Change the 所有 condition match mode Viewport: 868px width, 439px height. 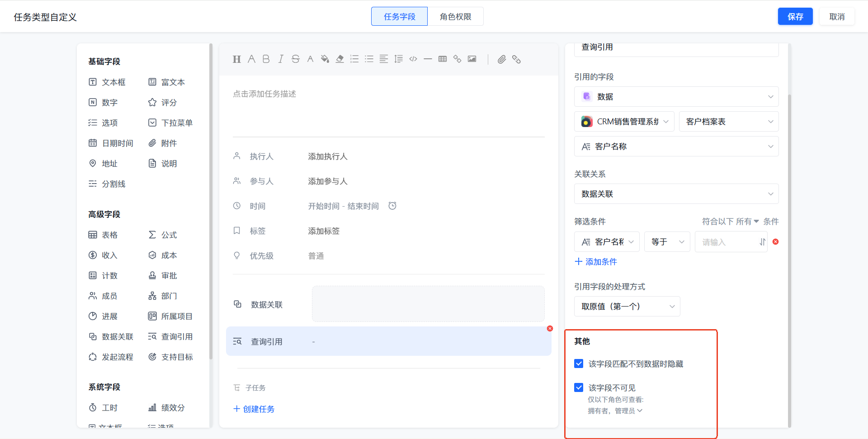[x=747, y=222]
